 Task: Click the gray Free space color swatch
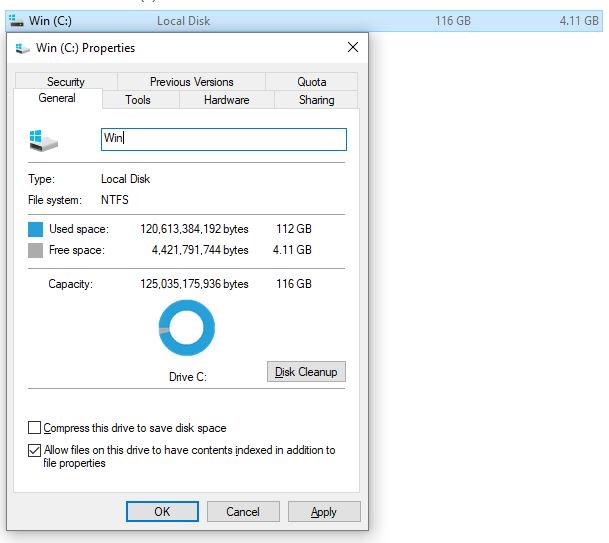click(x=35, y=250)
